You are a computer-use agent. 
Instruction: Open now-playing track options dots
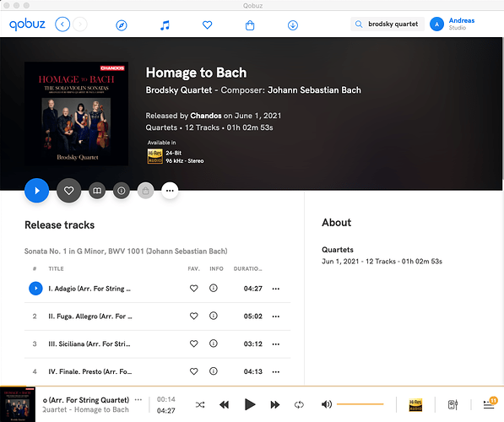click(x=138, y=400)
